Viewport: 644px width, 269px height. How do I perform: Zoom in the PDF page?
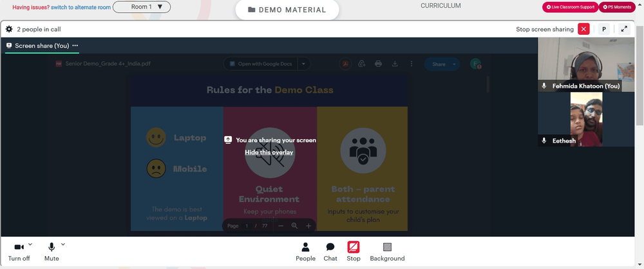coord(308,226)
